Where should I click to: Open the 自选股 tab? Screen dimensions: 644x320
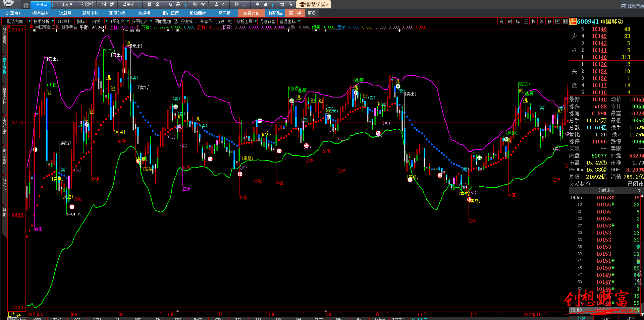[66, 5]
